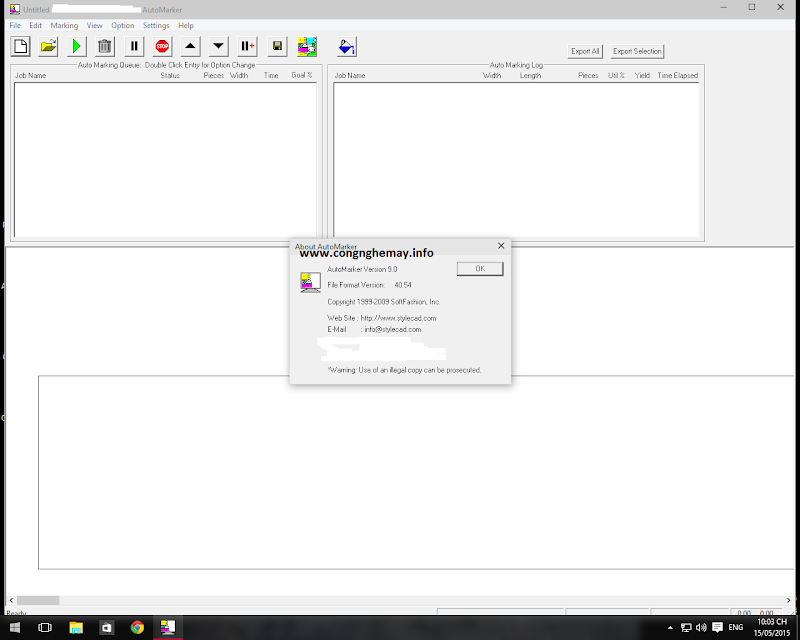Click AutoMarker taskbar icon

tap(168, 627)
